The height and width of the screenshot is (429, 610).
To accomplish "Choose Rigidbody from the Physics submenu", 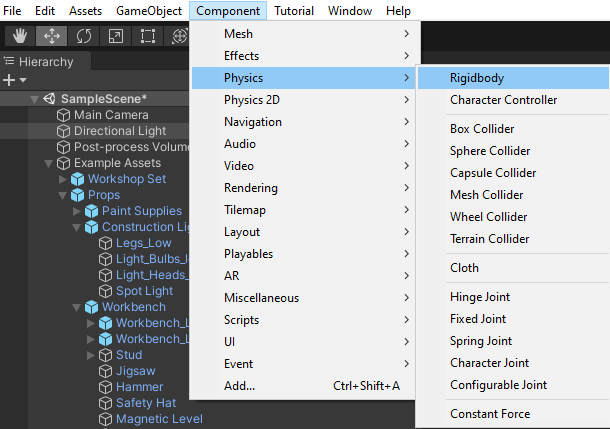I will (477, 78).
